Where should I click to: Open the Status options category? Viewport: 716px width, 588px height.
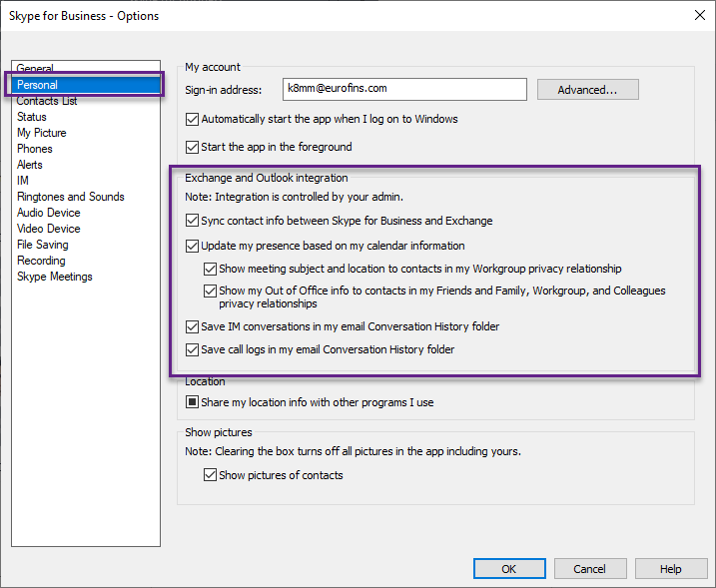coord(32,117)
